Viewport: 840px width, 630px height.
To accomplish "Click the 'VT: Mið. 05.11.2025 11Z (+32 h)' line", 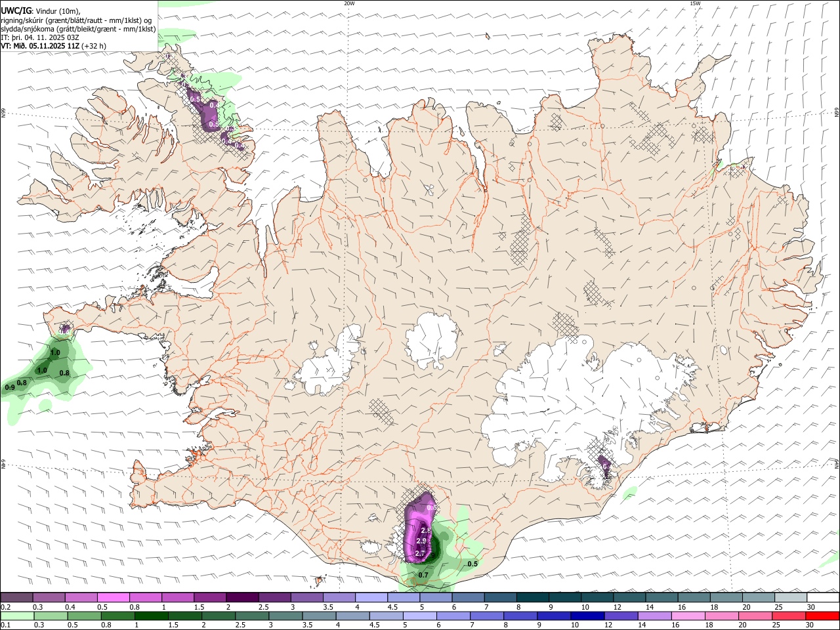I will coord(54,46).
